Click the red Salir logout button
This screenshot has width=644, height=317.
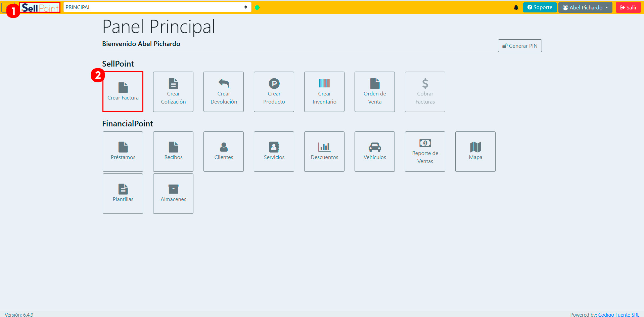tap(628, 7)
